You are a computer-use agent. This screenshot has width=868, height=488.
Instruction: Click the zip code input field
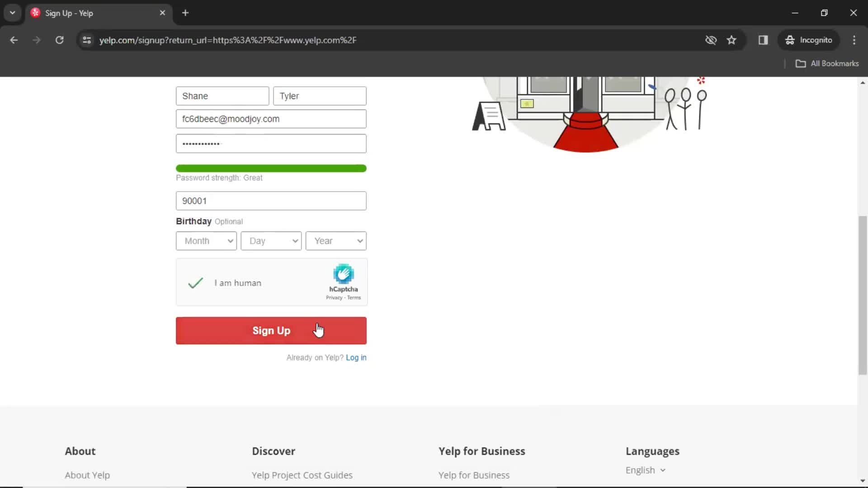[x=271, y=201]
